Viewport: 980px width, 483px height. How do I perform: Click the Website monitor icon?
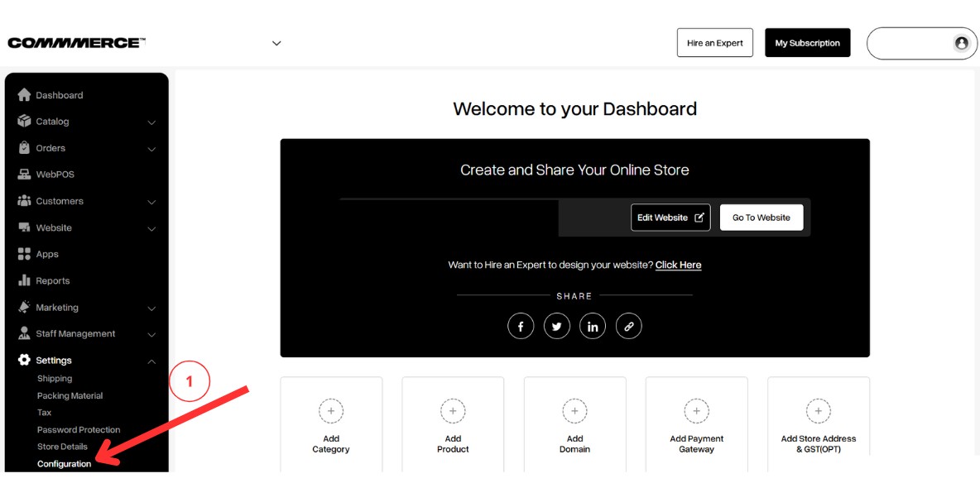coord(24,227)
